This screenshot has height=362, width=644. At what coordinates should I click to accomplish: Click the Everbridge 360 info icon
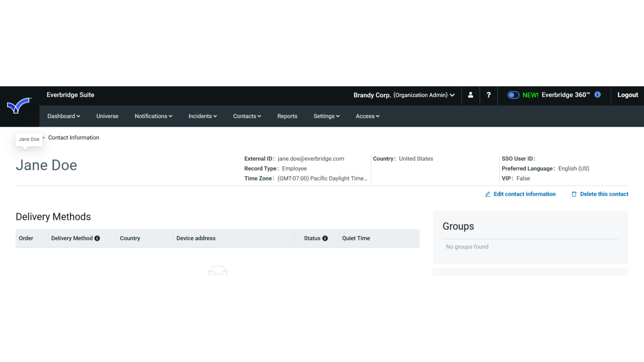click(598, 95)
